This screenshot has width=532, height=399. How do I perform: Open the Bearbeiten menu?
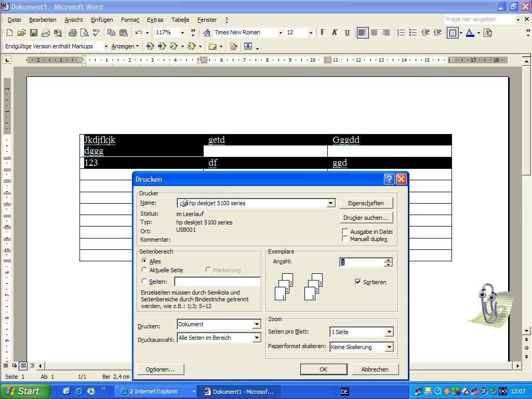click(43, 20)
